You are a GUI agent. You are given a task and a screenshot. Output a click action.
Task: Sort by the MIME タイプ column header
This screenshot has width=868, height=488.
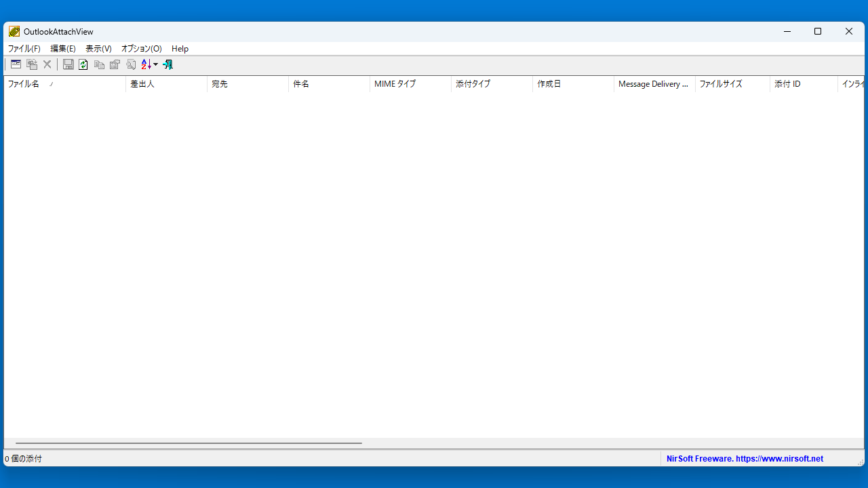pyautogui.click(x=411, y=84)
